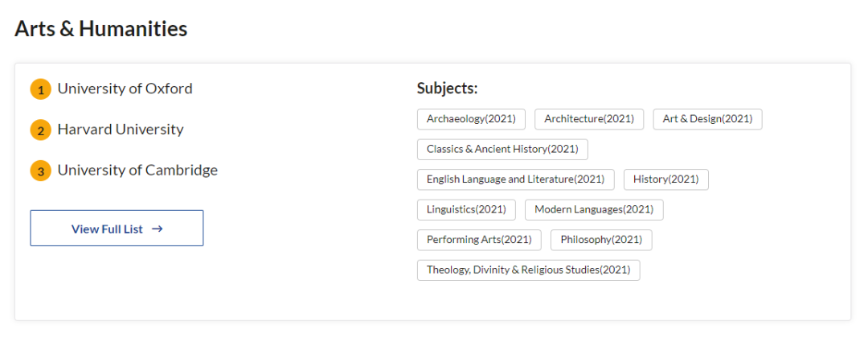Click the Arts & Humanities heading

[x=101, y=29]
